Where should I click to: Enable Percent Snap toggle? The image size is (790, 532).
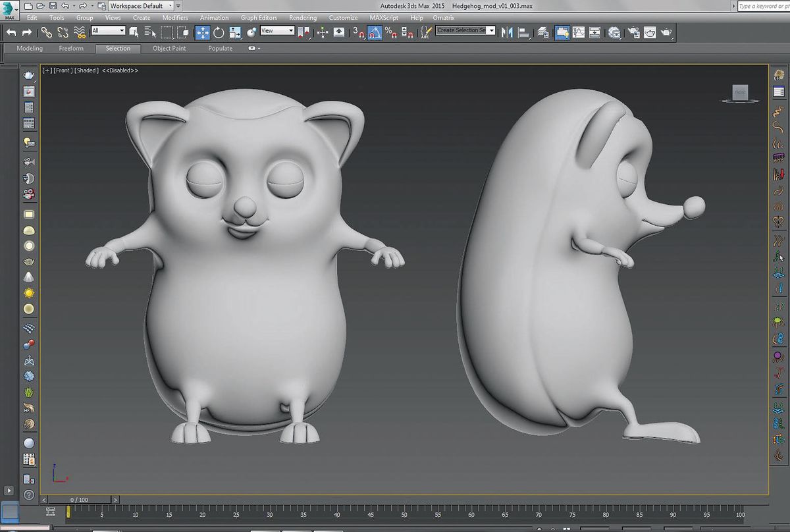390,32
